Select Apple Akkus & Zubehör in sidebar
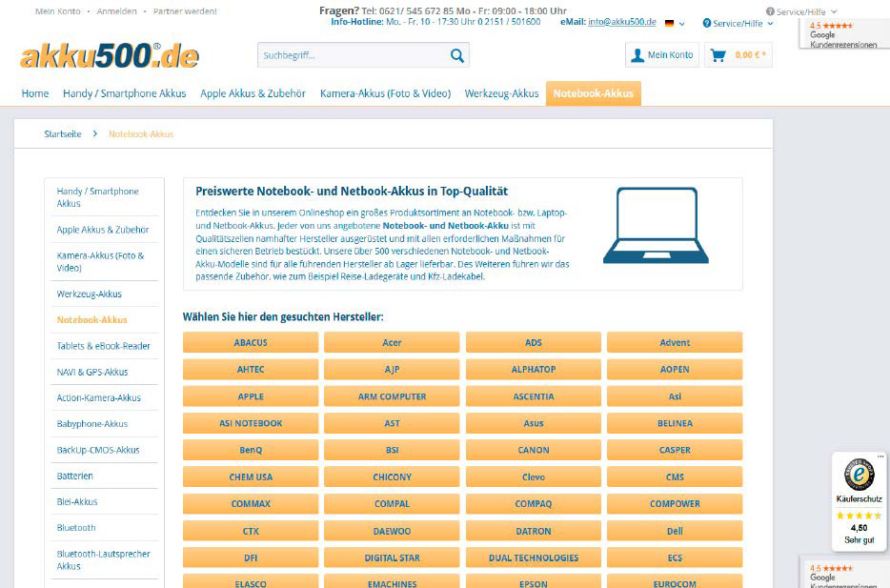The width and height of the screenshot is (890, 588). point(104,230)
